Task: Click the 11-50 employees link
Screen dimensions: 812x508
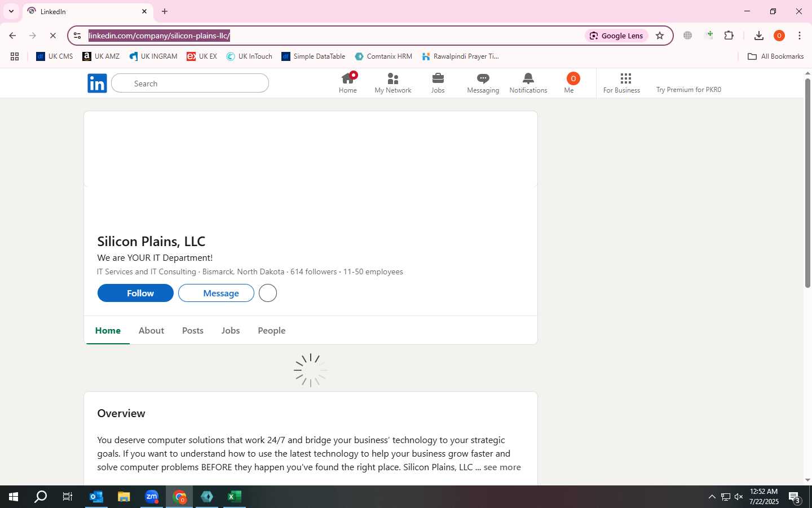Action: pos(373,271)
